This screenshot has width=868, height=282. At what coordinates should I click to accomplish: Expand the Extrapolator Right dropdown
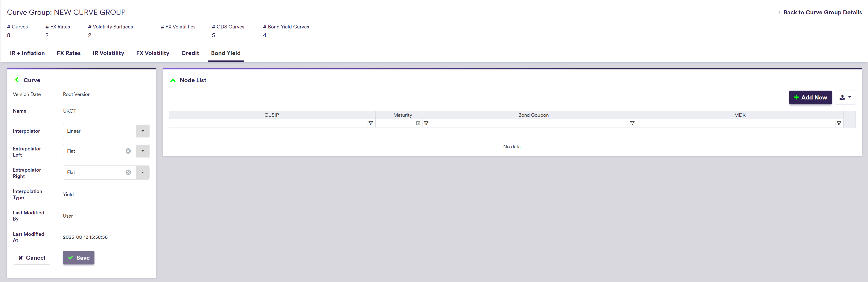[143, 173]
